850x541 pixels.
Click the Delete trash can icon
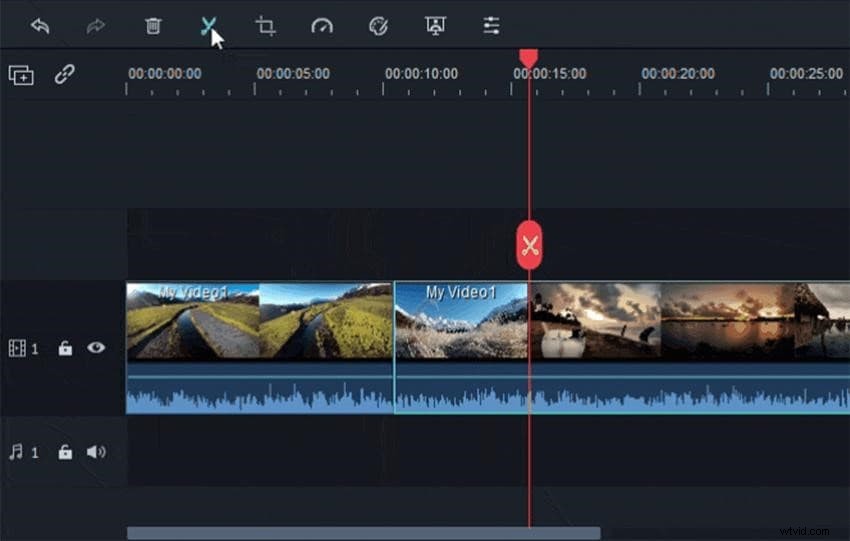153,25
